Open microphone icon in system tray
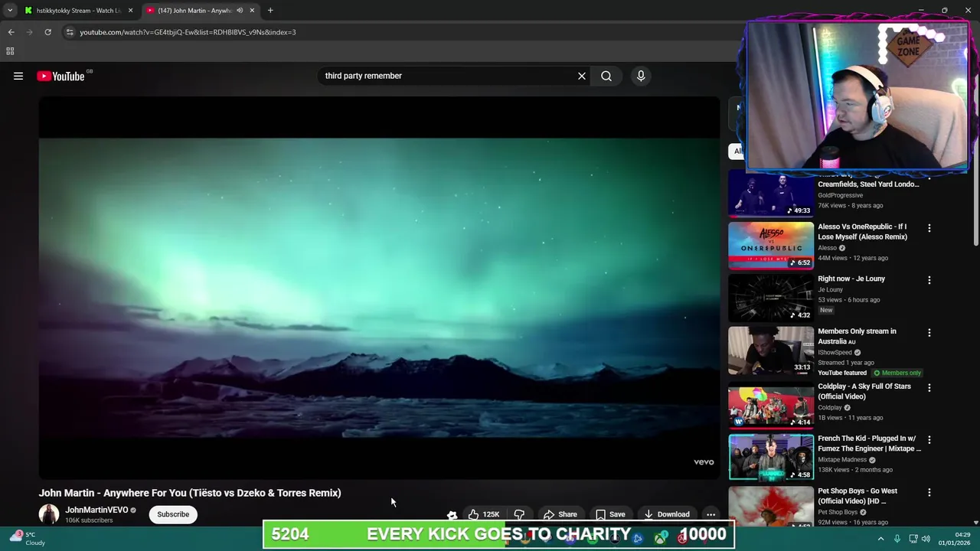980x551 pixels. tap(897, 539)
